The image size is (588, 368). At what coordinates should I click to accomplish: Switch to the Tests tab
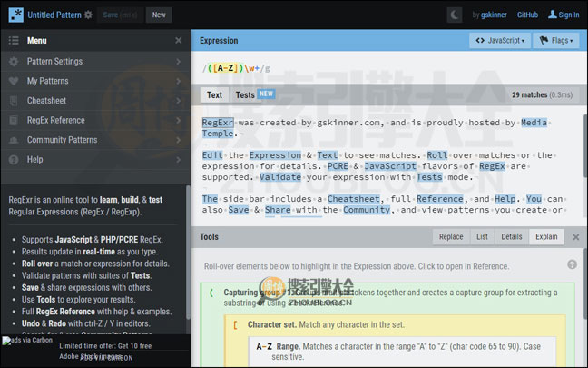(245, 95)
